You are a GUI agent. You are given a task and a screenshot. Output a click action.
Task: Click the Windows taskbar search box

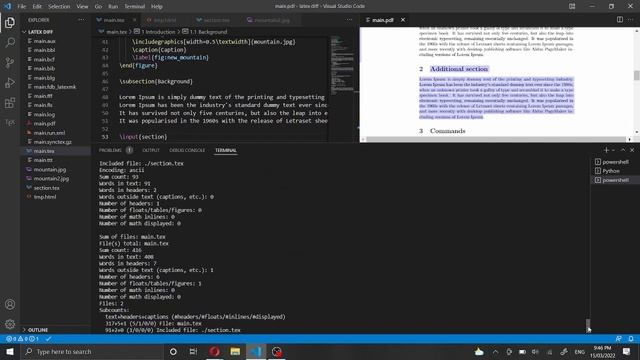click(92, 351)
